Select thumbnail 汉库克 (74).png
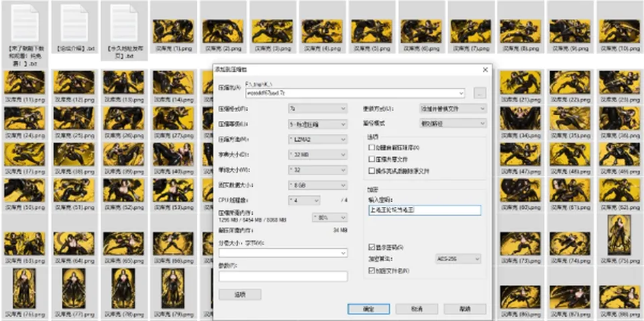The width and height of the screenshot is (644, 321). 570,244
